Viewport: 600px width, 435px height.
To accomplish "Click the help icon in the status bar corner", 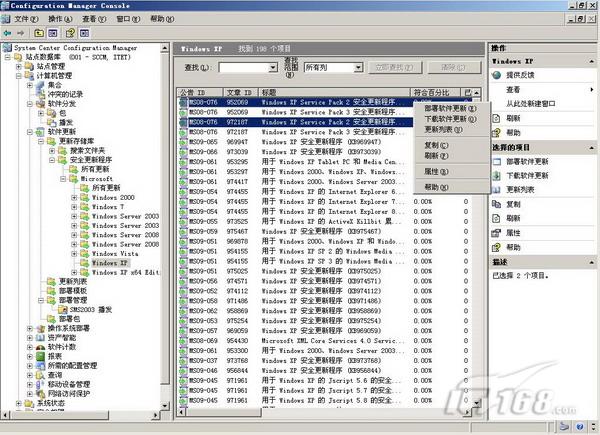I will (580, 427).
